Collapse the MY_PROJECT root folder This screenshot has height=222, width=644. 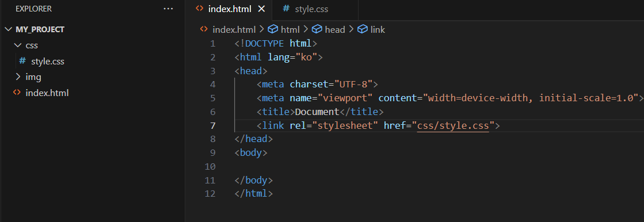click(x=9, y=29)
